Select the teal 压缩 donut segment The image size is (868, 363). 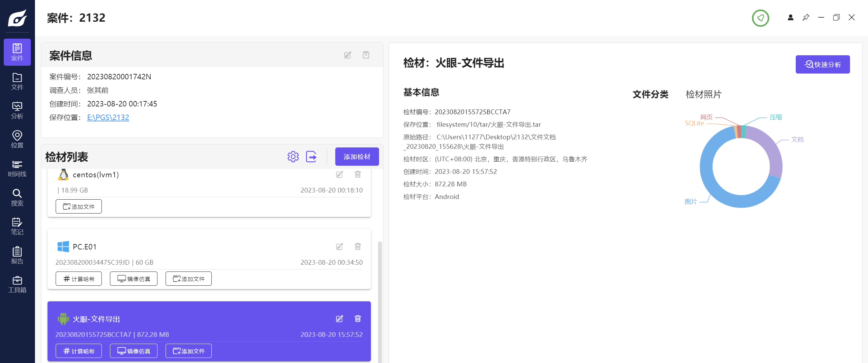point(743,132)
